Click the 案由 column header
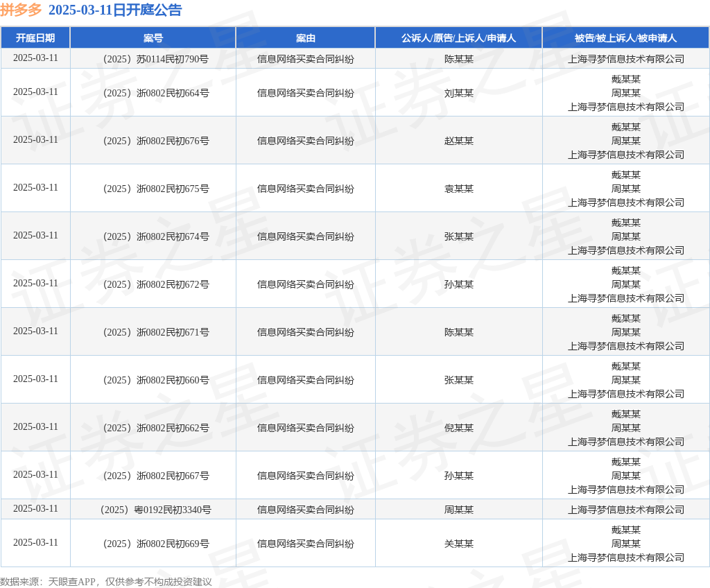 pyautogui.click(x=306, y=38)
